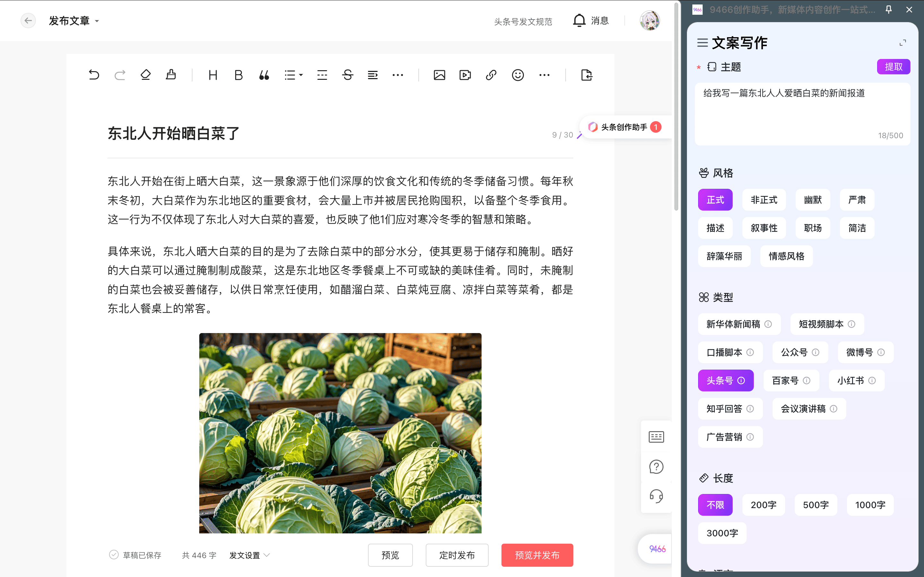Open the 发布文章 dropdown arrow
Viewport: 924px width, 577px height.
click(x=97, y=21)
